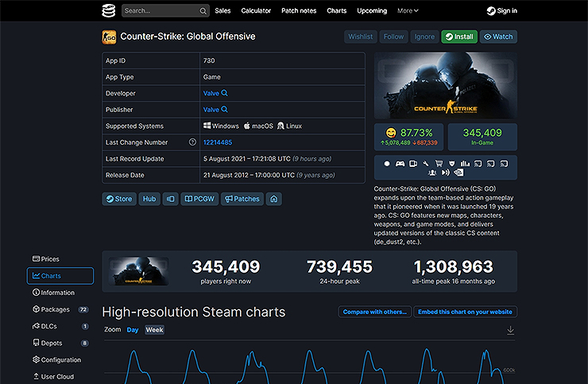This screenshot has height=384, width=588.
Task: Go to Sales in the top navigation
Action: 222,11
